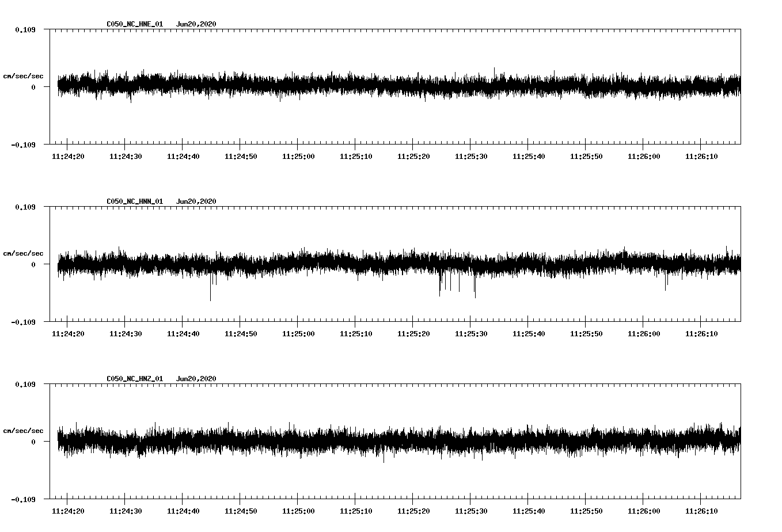Click 11:25:00 time label under HNE plot
The height and width of the screenshot is (532, 782).
pyautogui.click(x=298, y=157)
